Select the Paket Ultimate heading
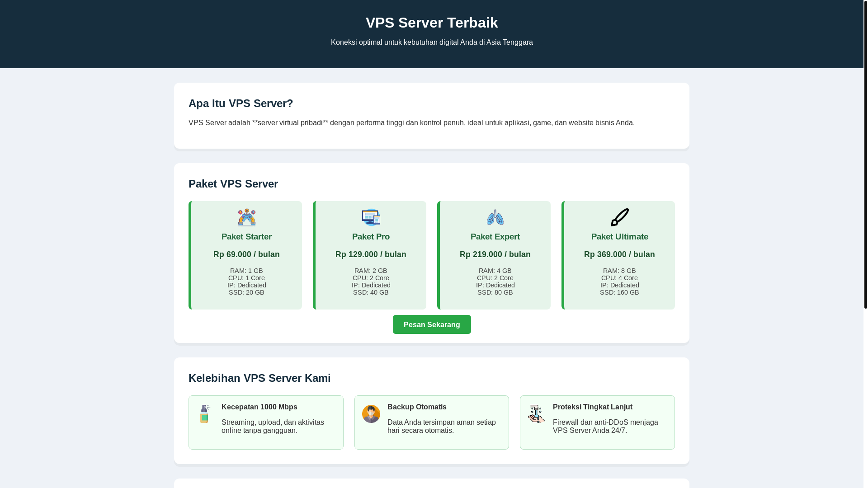This screenshot has height=488, width=868. (x=619, y=237)
